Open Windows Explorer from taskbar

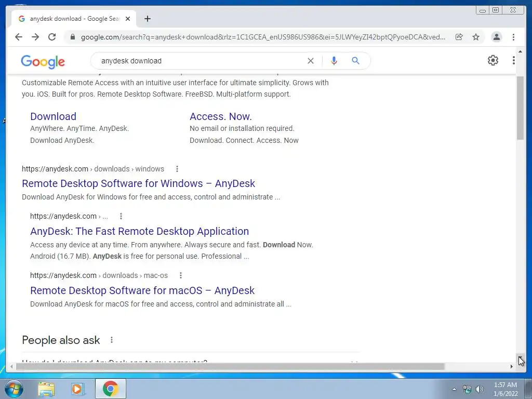coord(46,389)
